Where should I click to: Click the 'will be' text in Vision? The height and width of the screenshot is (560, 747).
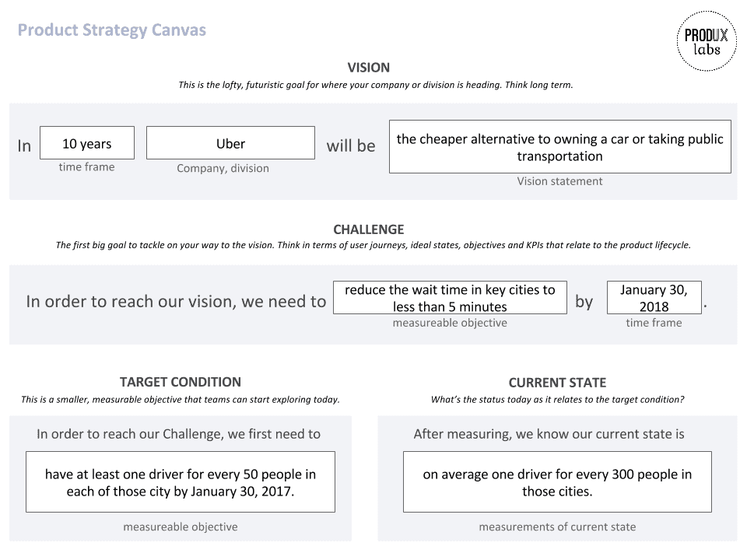click(351, 145)
